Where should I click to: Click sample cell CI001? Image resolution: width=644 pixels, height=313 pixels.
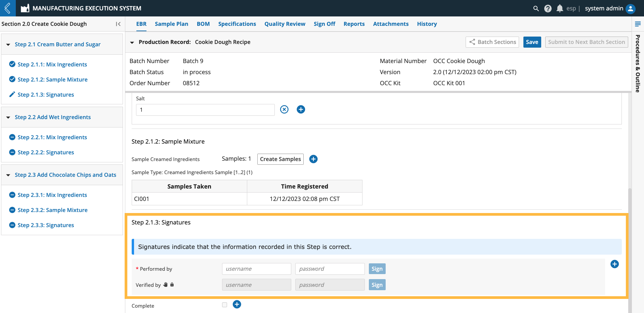point(189,199)
